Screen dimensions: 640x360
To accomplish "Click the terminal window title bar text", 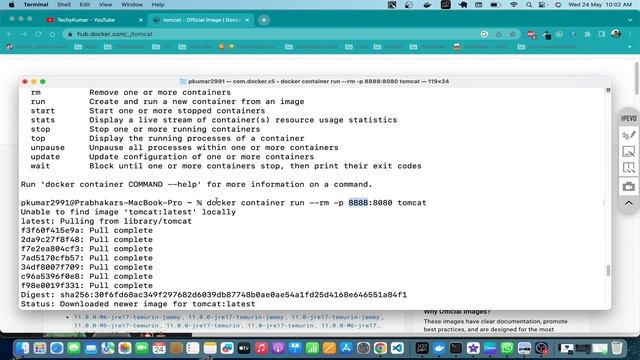I will click(318, 82).
